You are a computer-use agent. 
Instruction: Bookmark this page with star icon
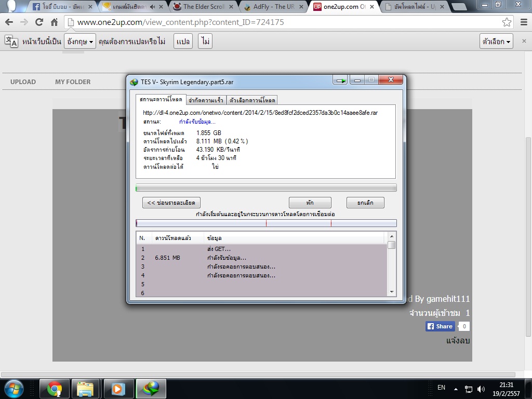pyautogui.click(x=507, y=22)
